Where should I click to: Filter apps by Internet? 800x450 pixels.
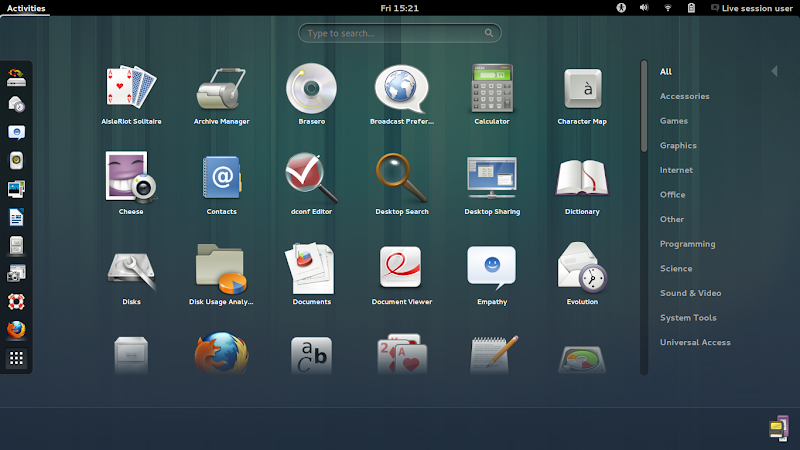tap(676, 170)
